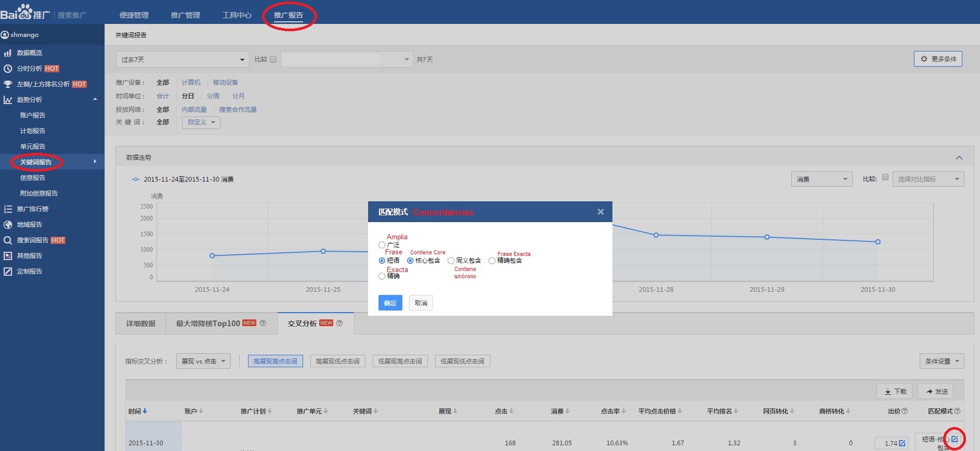
Task: Click the Baidu Tuiguang logo
Action: (25, 12)
